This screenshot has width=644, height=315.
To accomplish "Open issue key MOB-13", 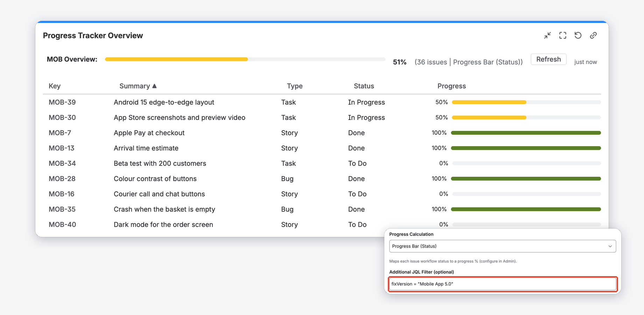I will point(62,148).
